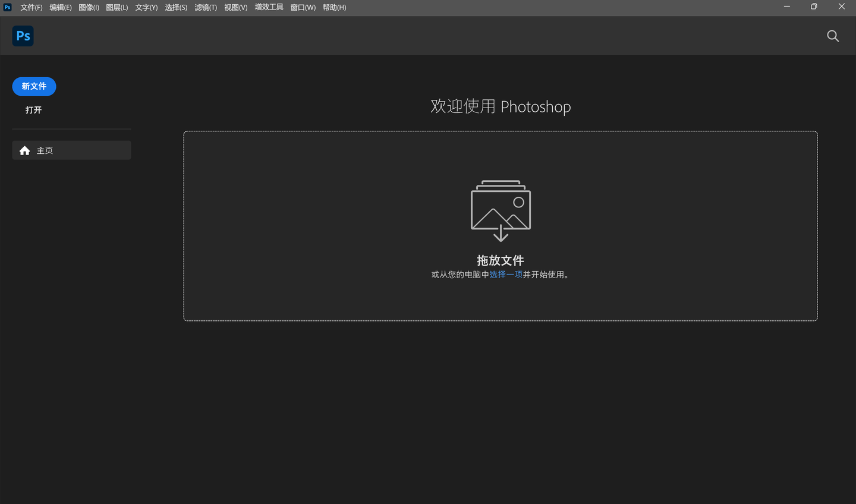
Task: Open the 选择(S) menu
Action: click(176, 7)
